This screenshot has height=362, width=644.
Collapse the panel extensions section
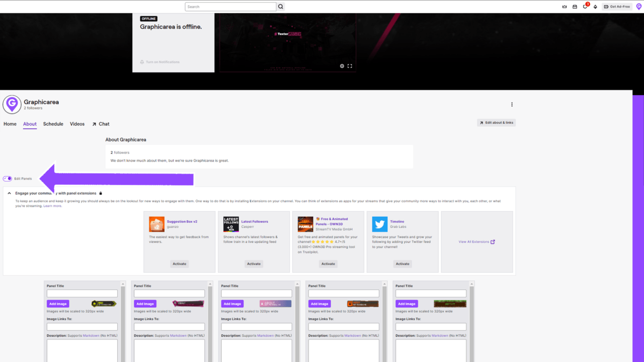(9, 193)
